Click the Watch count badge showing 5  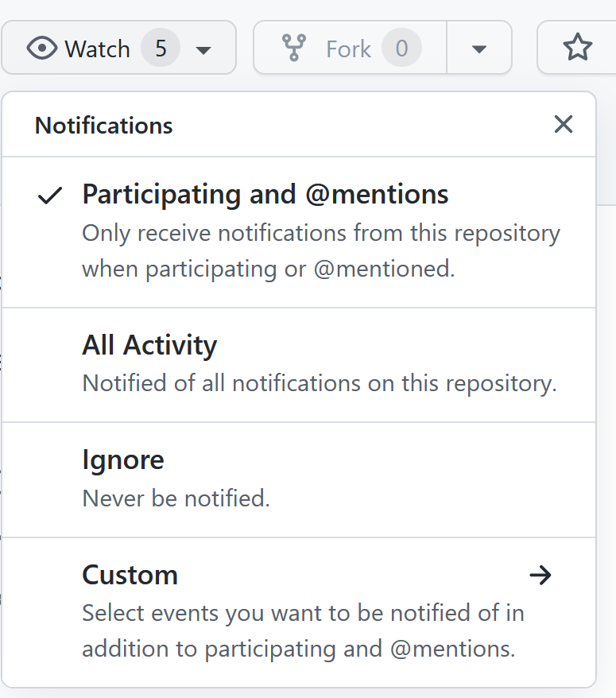pos(161,48)
